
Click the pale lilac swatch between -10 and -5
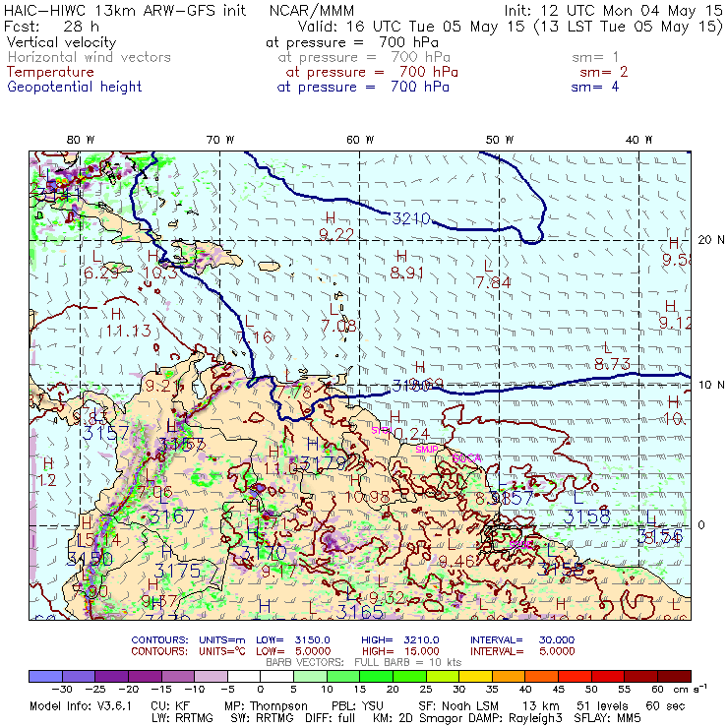(x=211, y=676)
